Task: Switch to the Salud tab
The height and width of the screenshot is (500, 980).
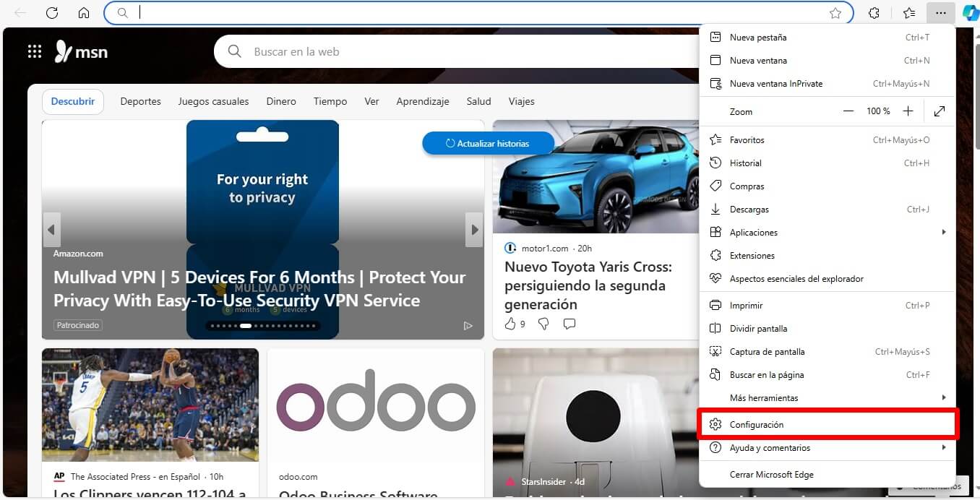Action: (x=478, y=102)
